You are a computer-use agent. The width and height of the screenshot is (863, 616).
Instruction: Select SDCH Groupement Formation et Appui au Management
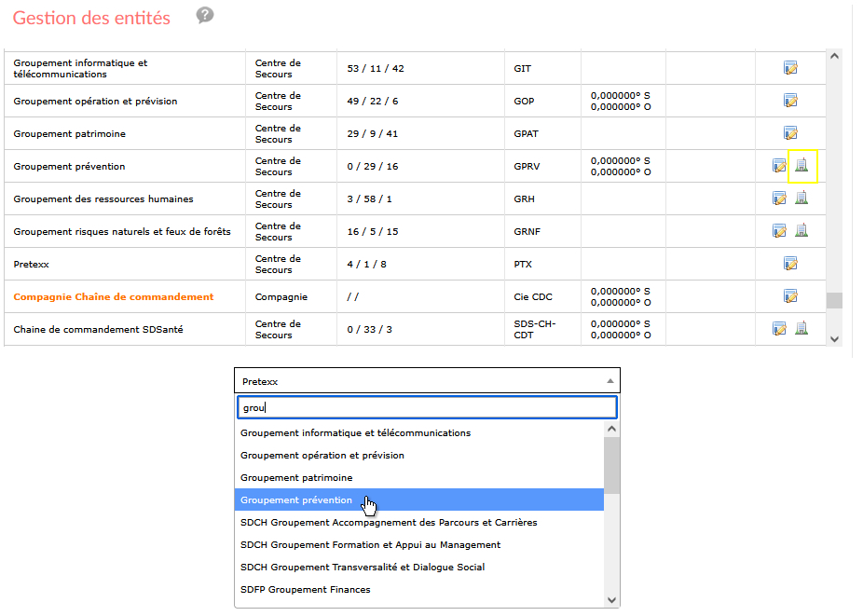[419, 544]
